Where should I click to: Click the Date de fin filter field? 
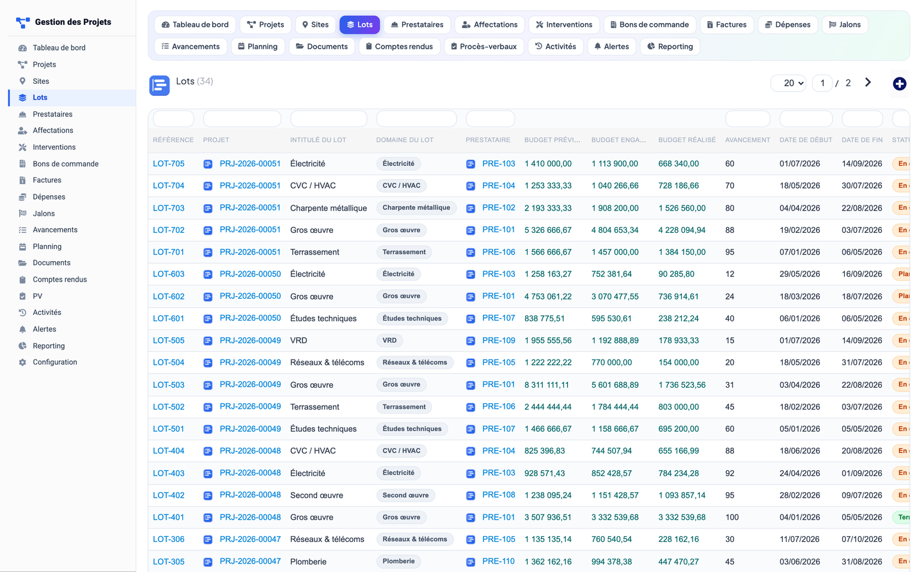[862, 118]
